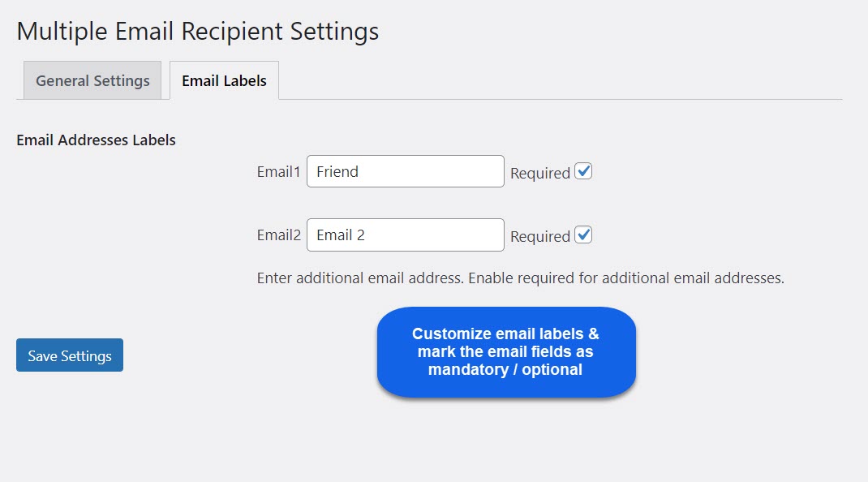Select the Email Labels tab
Screen dimensions: 868x482
click(x=223, y=80)
